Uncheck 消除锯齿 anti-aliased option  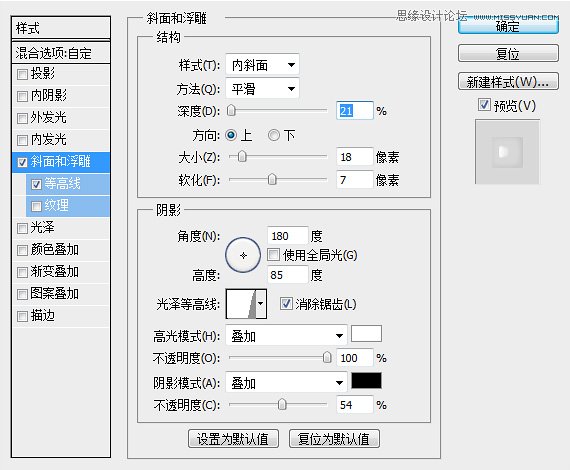[286, 304]
